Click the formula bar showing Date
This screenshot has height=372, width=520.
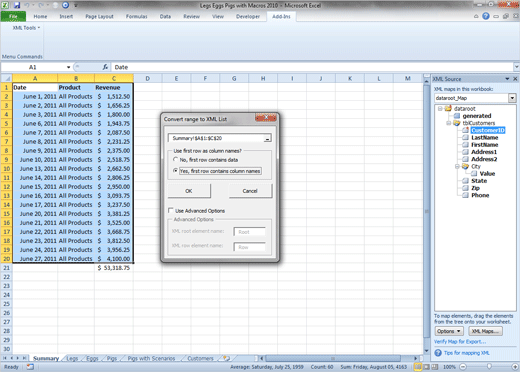tap(312, 67)
